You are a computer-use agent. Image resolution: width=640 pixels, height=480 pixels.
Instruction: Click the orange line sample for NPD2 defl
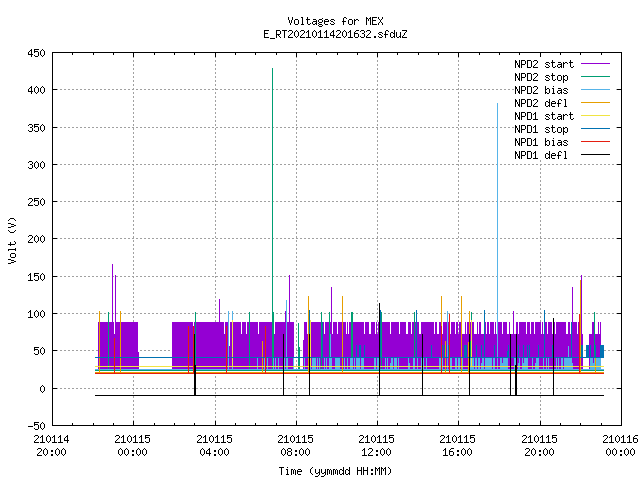[x=595, y=103]
